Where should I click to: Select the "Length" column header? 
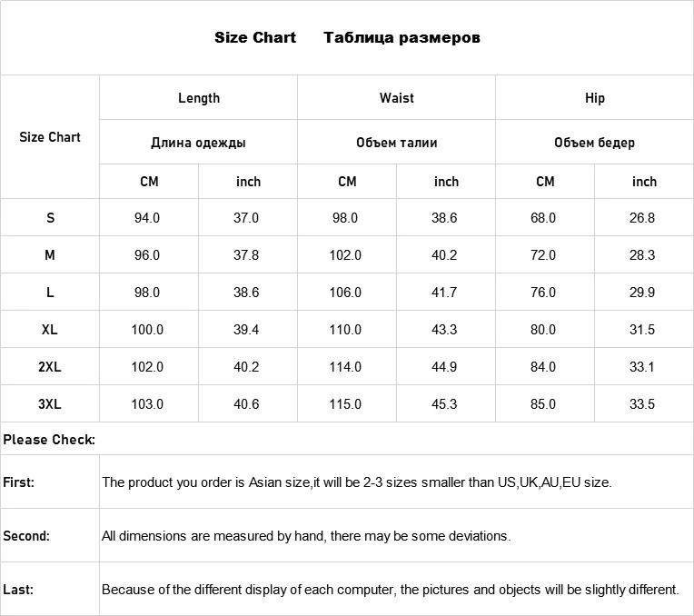pyautogui.click(x=199, y=98)
